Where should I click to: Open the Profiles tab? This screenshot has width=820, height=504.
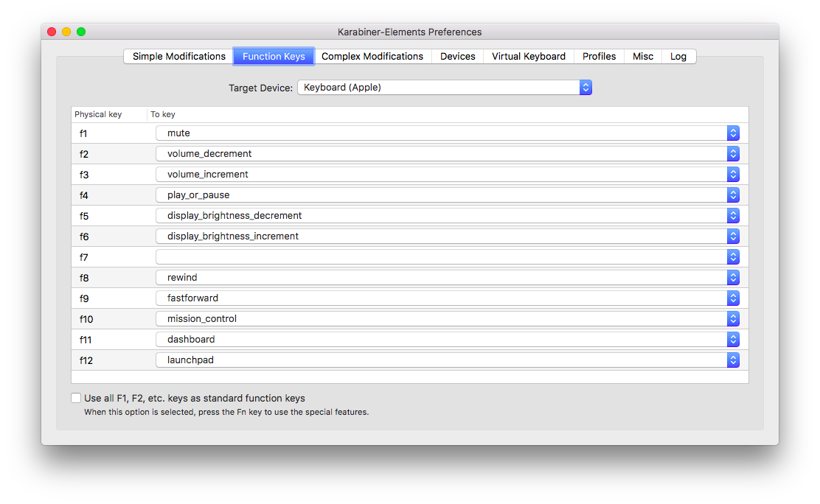[600, 57]
